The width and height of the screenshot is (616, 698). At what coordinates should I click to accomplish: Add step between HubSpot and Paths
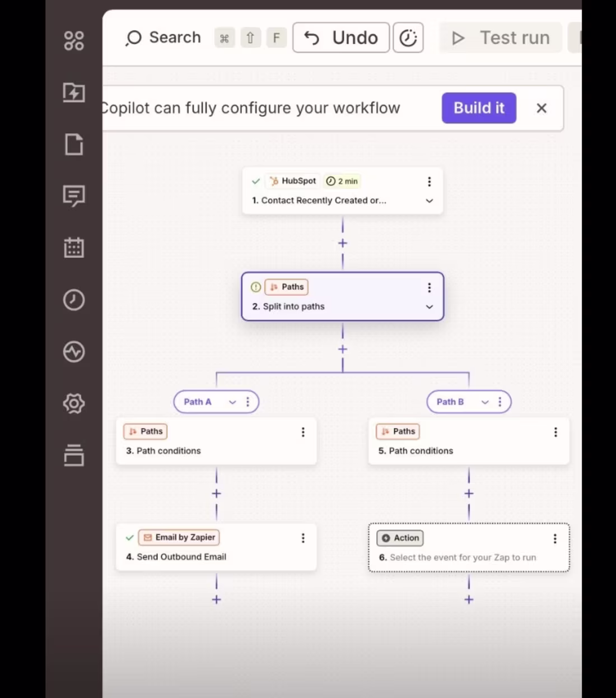(x=343, y=243)
